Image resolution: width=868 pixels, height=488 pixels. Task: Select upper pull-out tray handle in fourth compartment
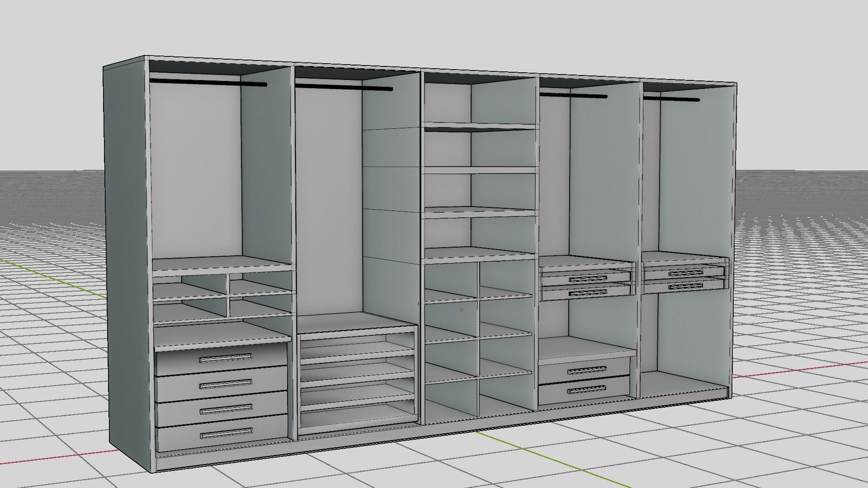coord(588,279)
